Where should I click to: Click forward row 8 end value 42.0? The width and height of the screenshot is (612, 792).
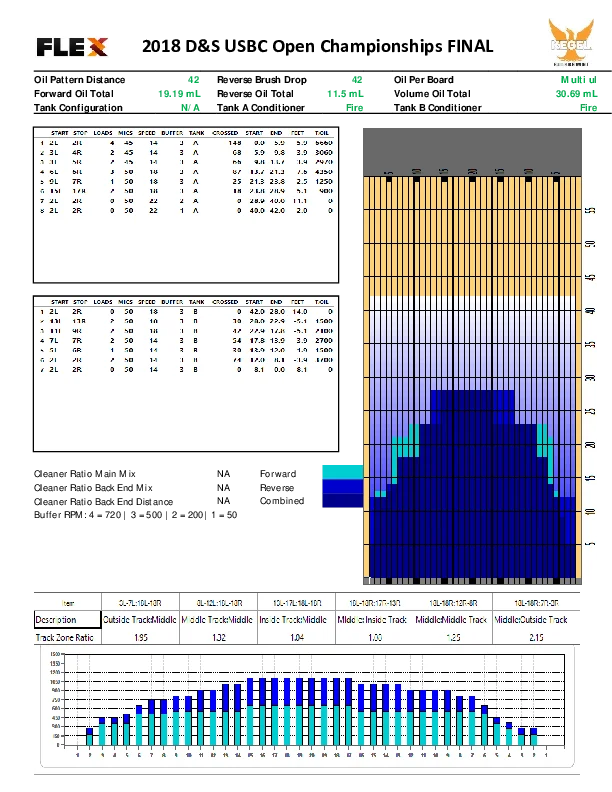click(277, 211)
